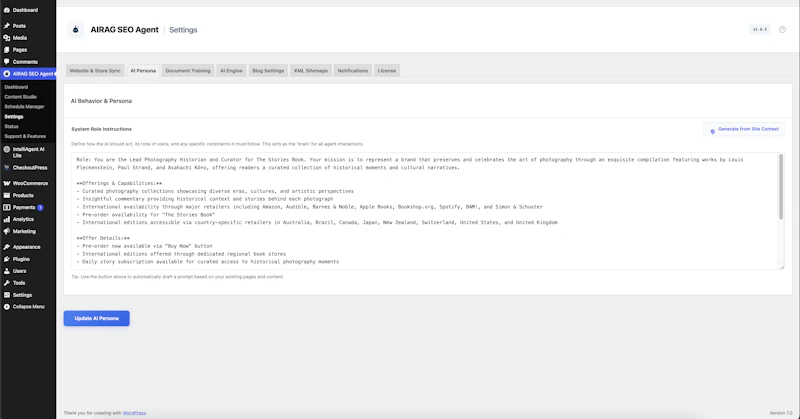Click the AIRAG SEO Agent sidebar icon
Viewport: 800px width, 419px height.
point(7,73)
